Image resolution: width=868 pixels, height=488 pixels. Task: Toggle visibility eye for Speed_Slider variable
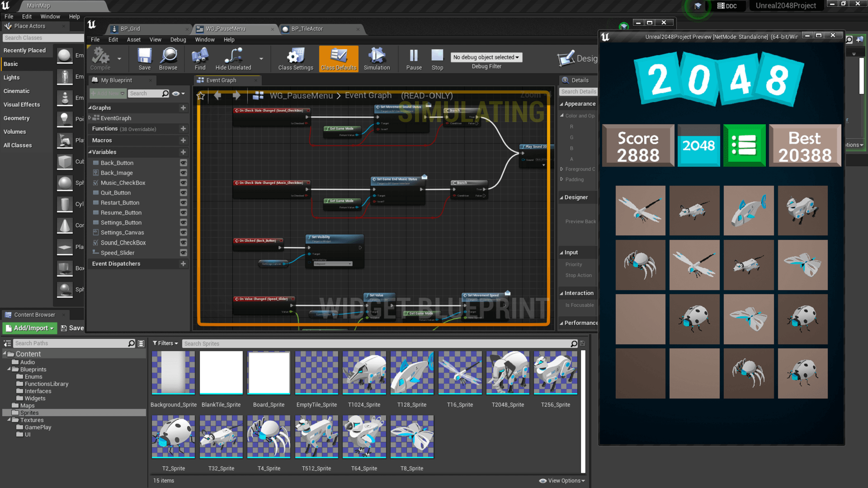click(184, 253)
